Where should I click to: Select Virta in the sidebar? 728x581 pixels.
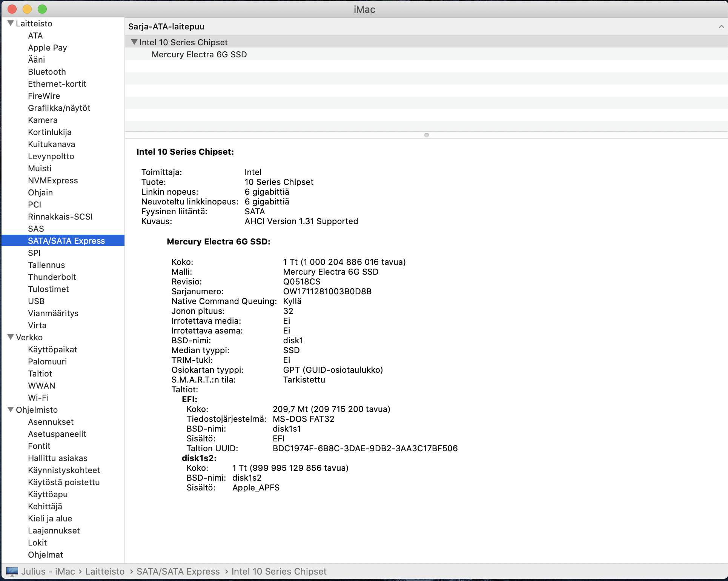coord(37,325)
